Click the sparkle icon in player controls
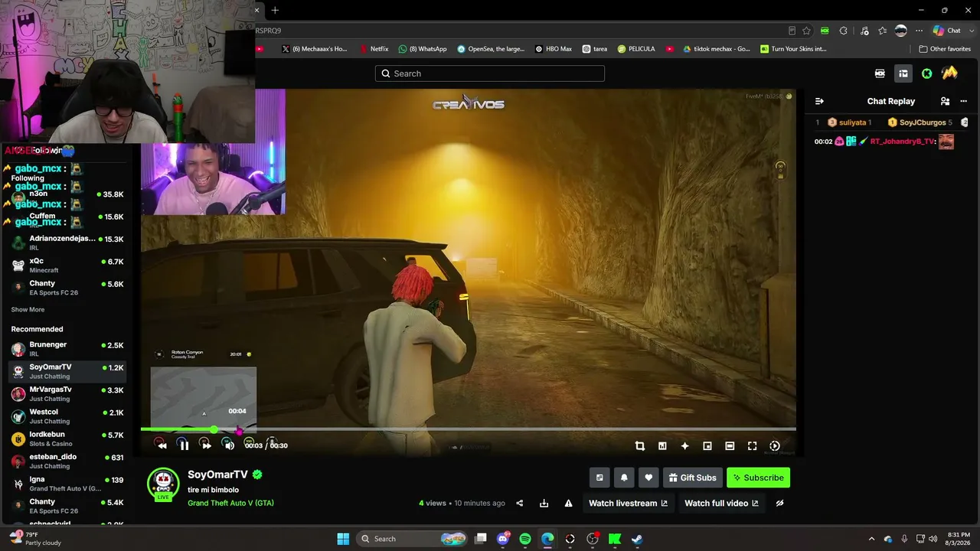This screenshot has height=551, width=980. click(x=684, y=446)
